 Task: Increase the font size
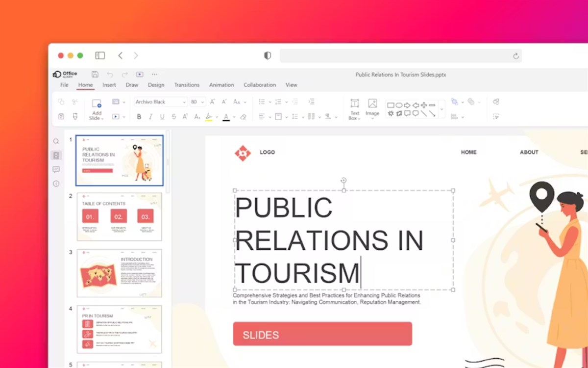click(x=212, y=102)
